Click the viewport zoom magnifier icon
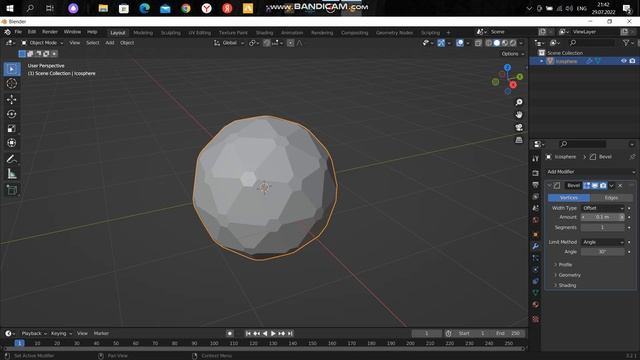This screenshot has width=640, height=360. (519, 102)
